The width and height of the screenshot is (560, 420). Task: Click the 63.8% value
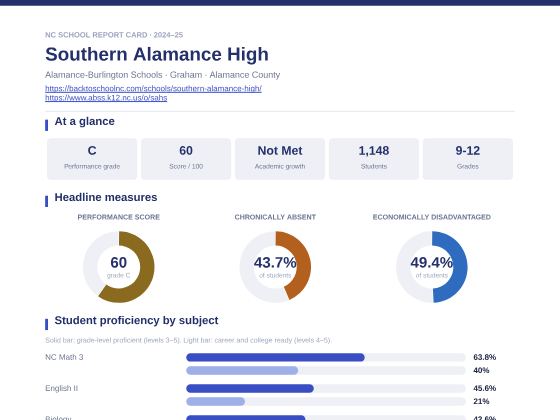[485, 357]
